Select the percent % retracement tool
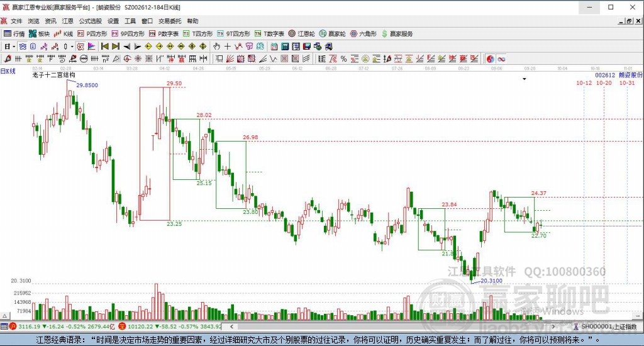Screen dimensions: 644x346 click(x=344, y=59)
